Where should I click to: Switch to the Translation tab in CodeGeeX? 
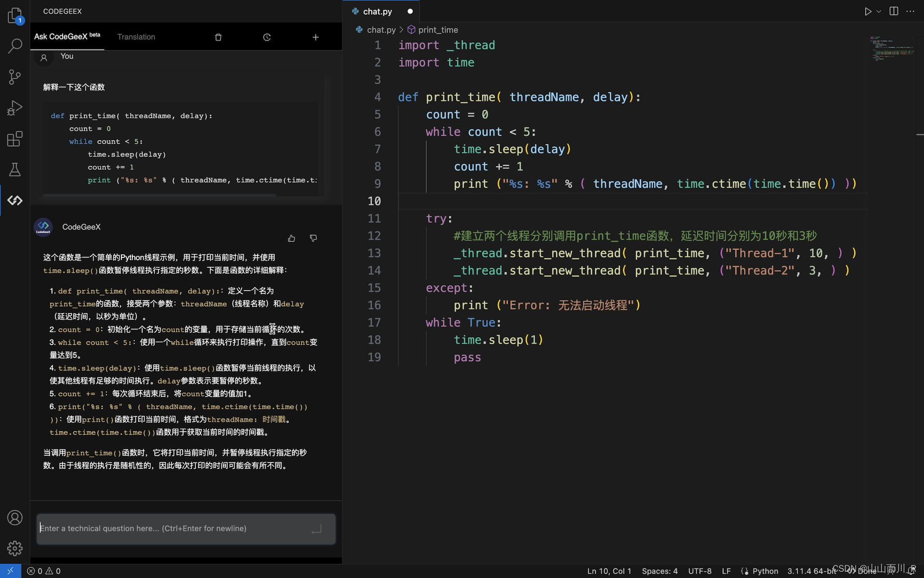136,38
